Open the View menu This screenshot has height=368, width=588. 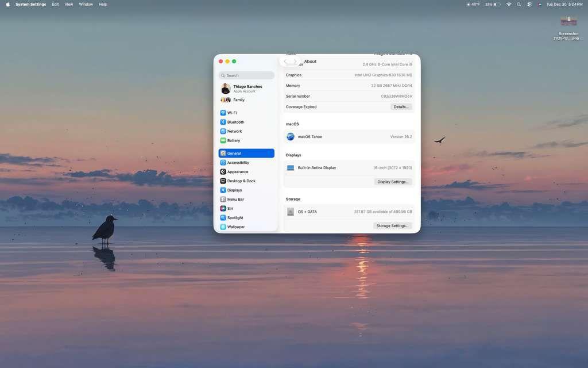69,4
